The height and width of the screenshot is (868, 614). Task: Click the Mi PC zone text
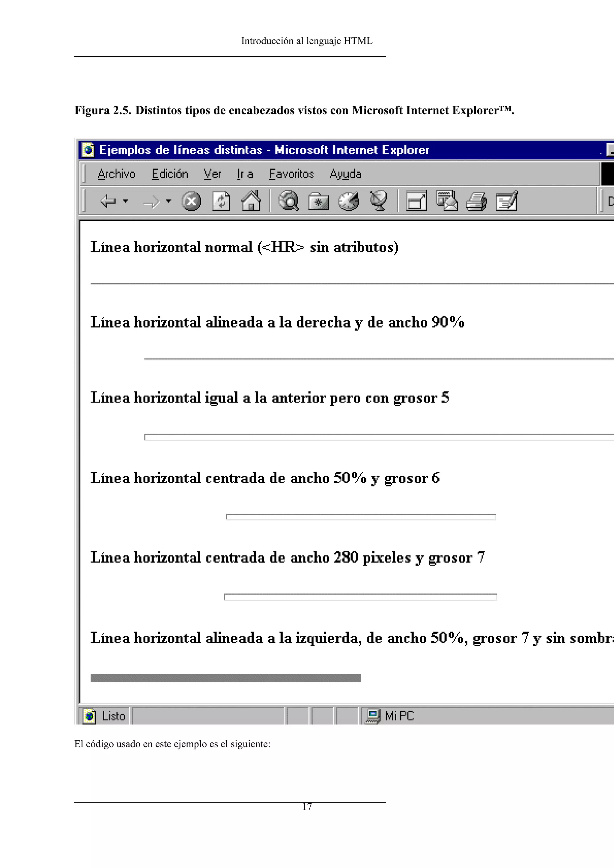[399, 716]
